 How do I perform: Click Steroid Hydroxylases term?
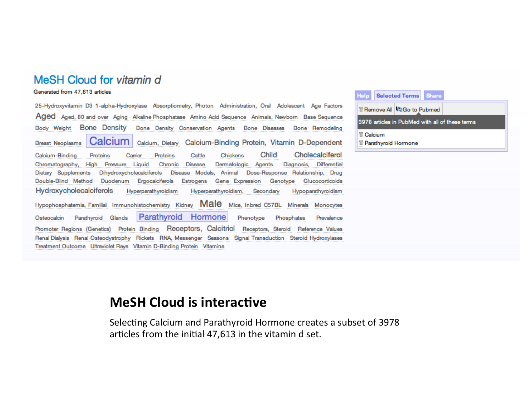pyautogui.click(x=316, y=238)
